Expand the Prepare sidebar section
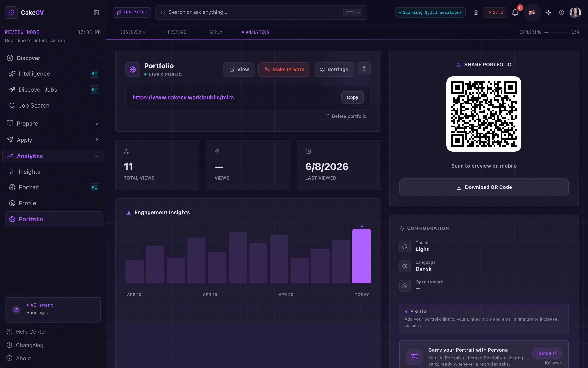The image size is (588, 368). 53,123
